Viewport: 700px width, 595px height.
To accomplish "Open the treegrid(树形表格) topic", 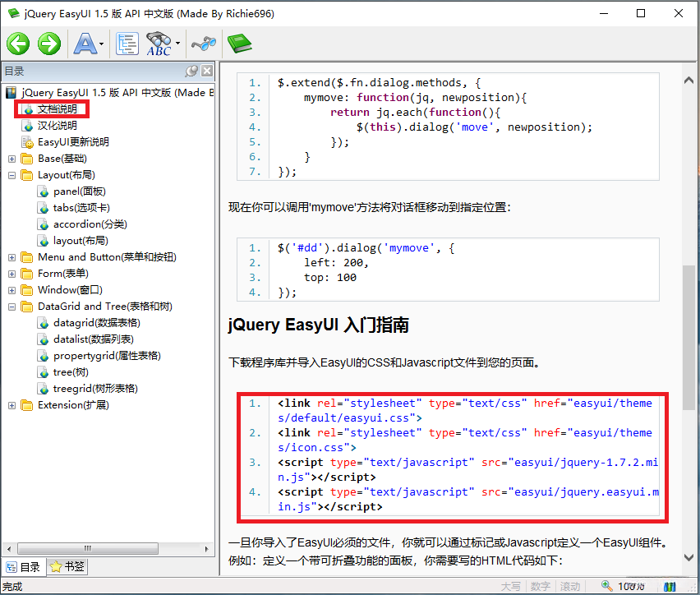I will (95, 389).
